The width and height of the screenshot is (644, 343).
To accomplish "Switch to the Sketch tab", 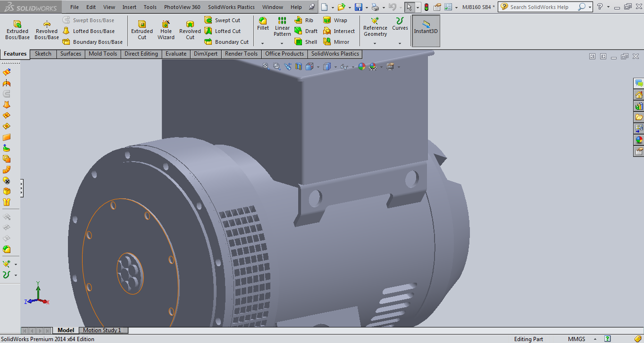I will click(x=43, y=54).
